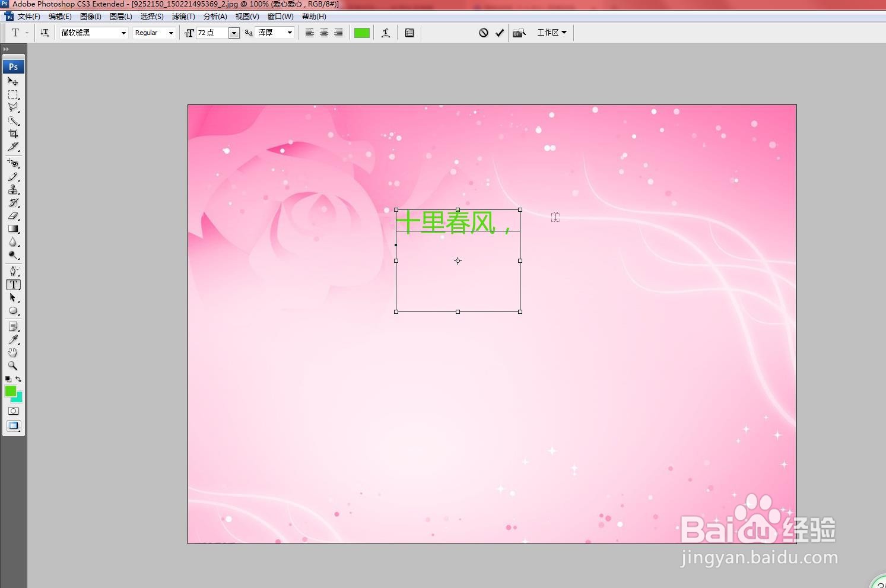Toggle Character and Paragraph palettes
Viewport: 886px width, 588px height.
click(x=409, y=33)
